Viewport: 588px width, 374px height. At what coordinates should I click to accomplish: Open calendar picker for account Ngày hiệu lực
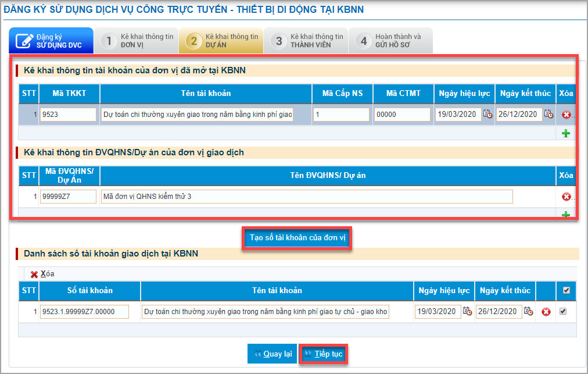point(487,115)
